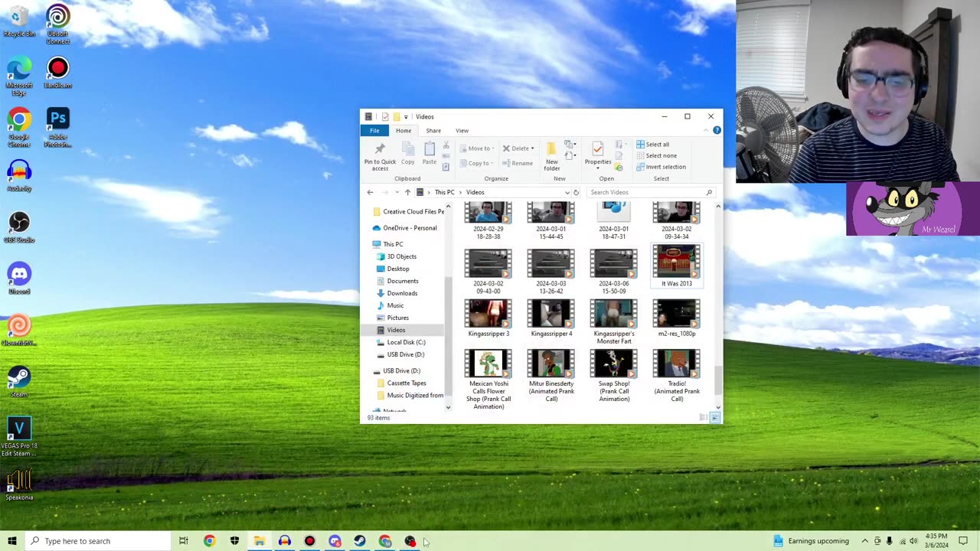Open the Share ribbon tab

433,131
